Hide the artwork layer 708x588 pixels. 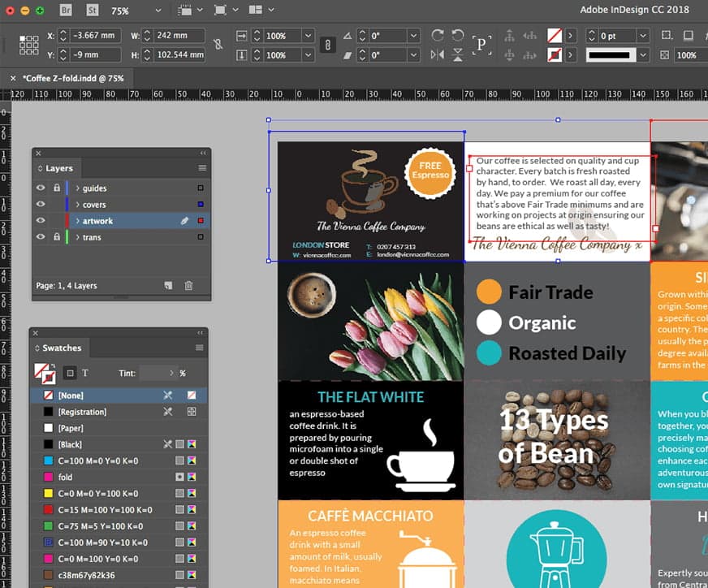(x=41, y=220)
